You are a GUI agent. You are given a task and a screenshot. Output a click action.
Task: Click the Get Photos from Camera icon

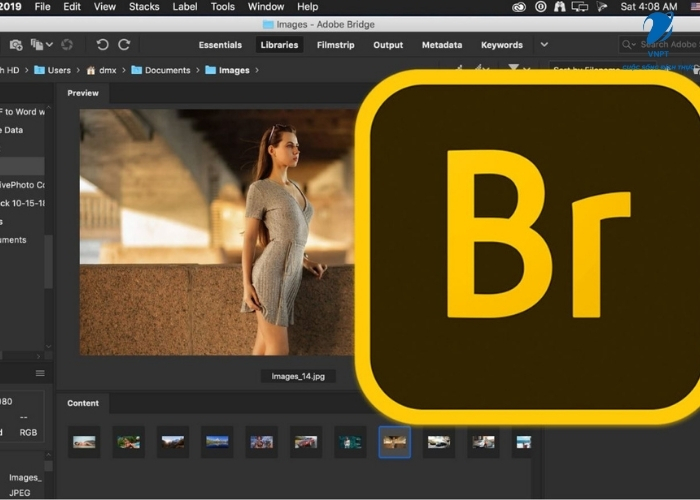16,45
